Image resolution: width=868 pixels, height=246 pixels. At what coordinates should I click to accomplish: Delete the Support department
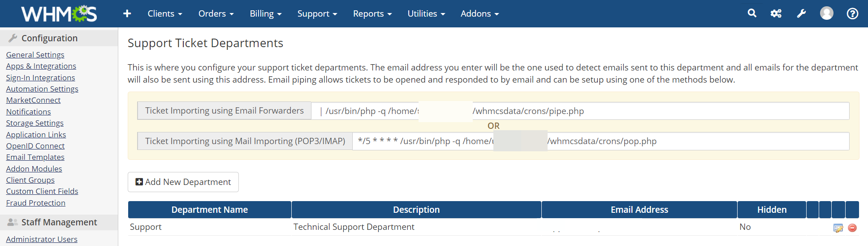tap(852, 228)
